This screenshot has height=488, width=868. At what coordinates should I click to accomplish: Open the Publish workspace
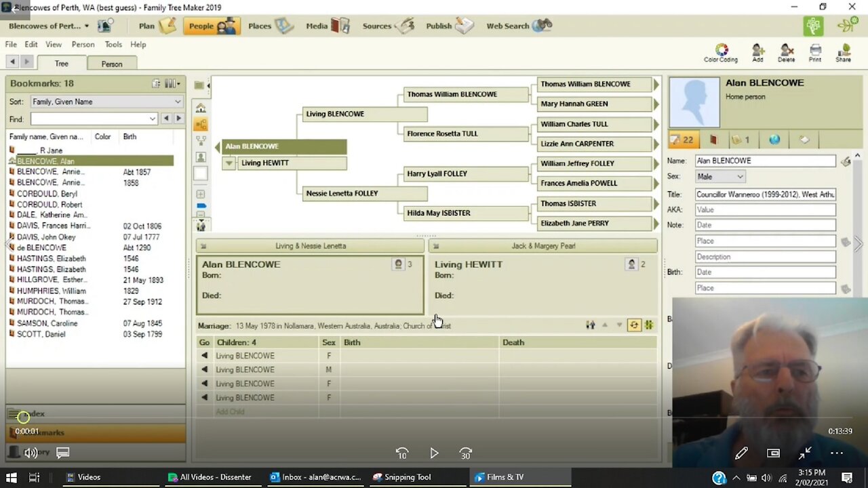(450, 26)
